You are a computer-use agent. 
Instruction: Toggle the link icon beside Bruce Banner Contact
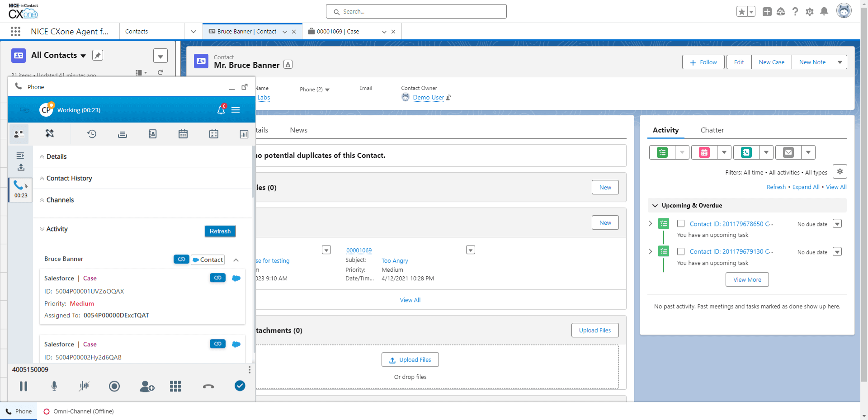point(181,260)
